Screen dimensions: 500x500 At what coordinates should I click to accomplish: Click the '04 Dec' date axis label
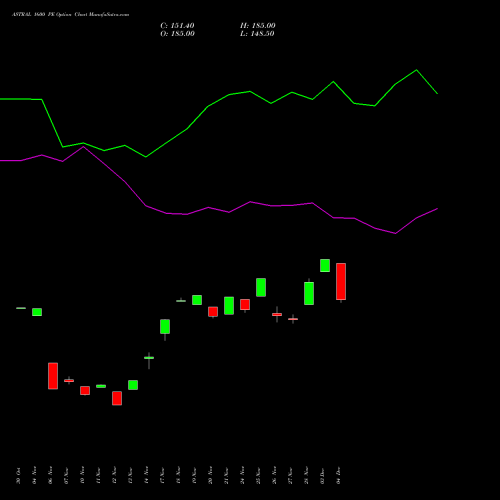pos(338,475)
